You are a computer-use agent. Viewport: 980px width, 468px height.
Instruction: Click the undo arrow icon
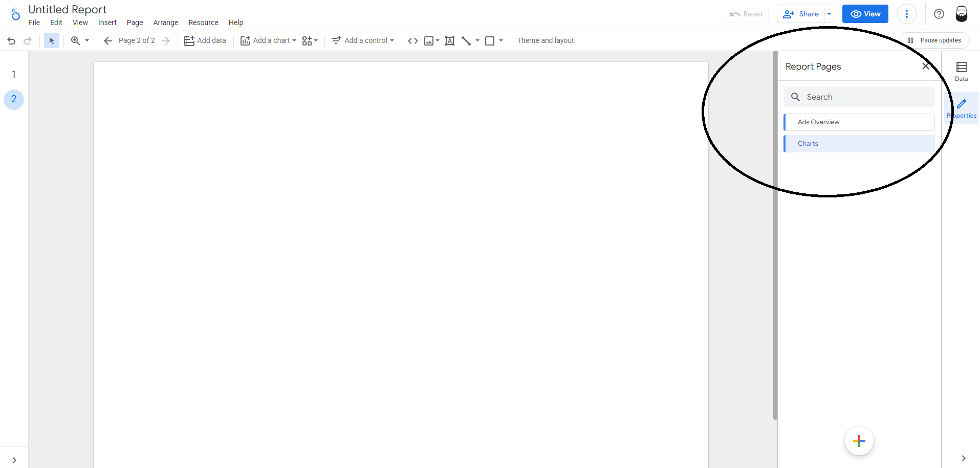tap(11, 41)
